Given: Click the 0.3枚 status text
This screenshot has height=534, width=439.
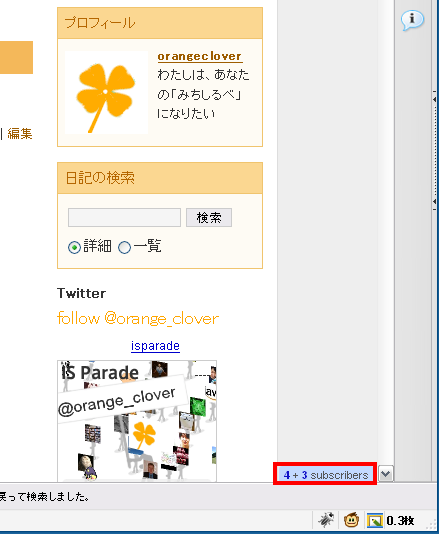Looking at the screenshot, I should tap(401, 520).
